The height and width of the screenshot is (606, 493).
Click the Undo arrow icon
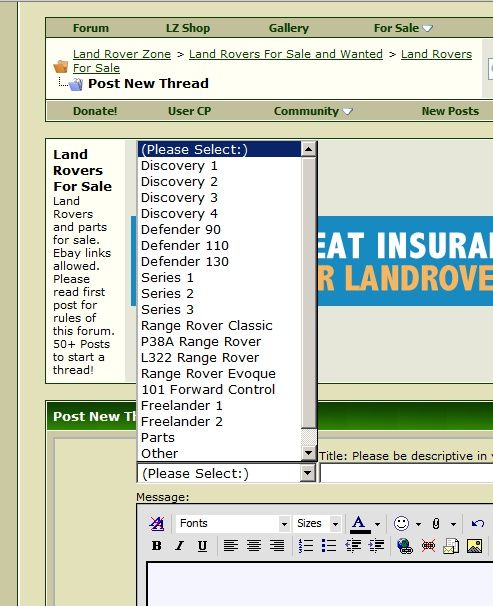click(478, 523)
